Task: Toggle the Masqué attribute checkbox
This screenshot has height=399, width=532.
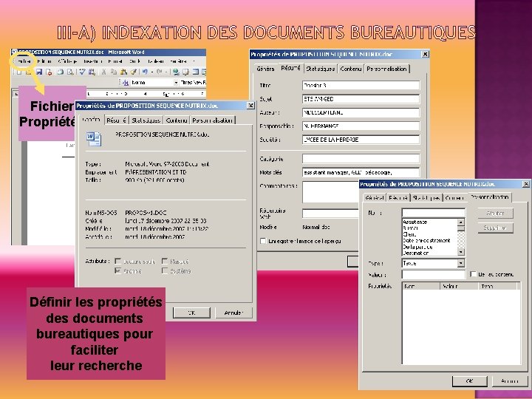Action: tap(165, 261)
